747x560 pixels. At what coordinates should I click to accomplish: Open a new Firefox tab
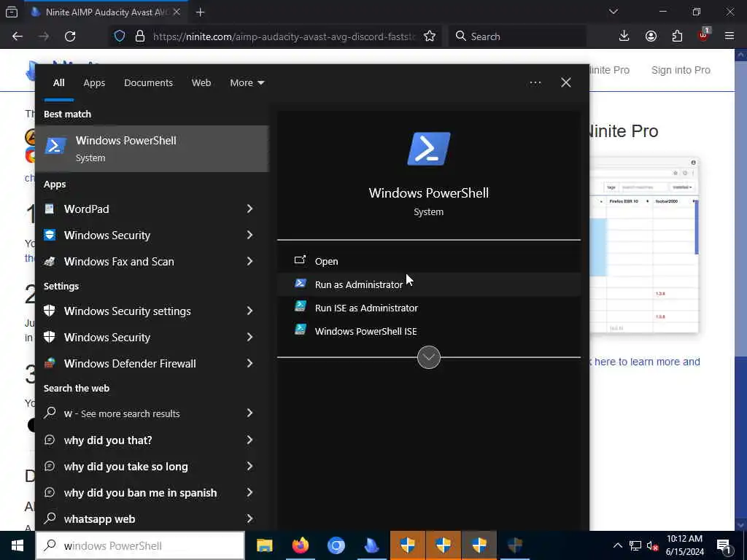click(x=200, y=12)
